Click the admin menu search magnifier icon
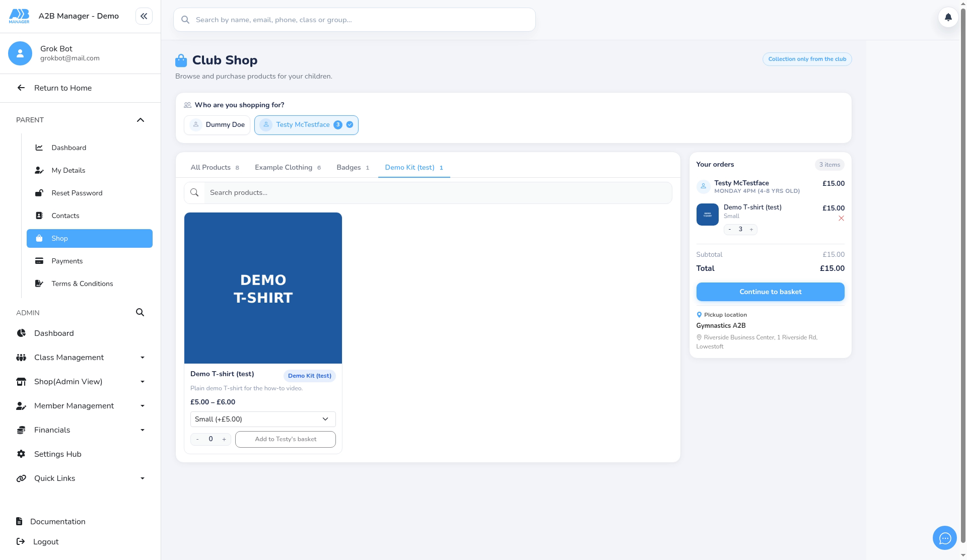967x560 pixels. pos(140,313)
